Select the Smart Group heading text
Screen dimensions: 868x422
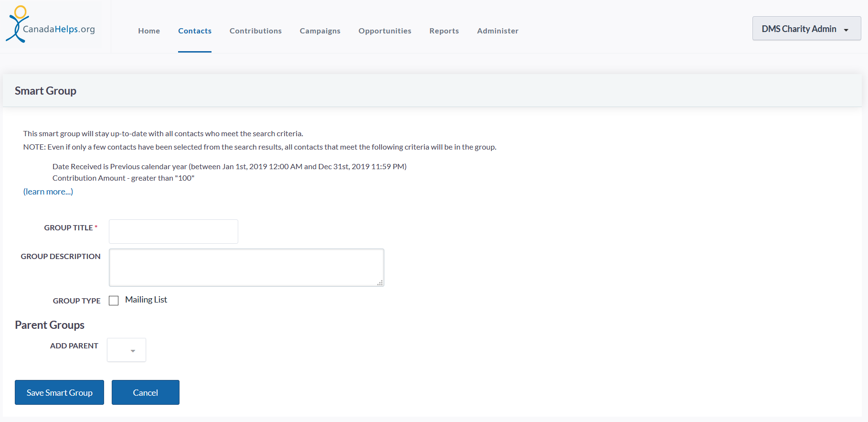coord(45,91)
